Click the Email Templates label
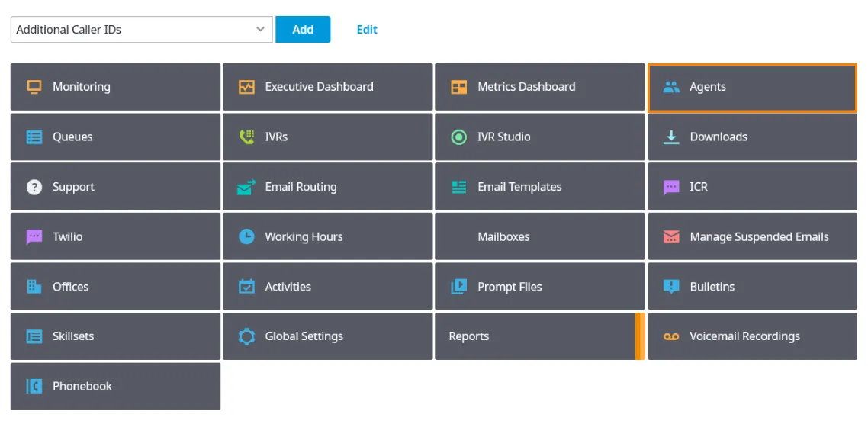This screenshot has width=868, height=421. [x=519, y=187]
